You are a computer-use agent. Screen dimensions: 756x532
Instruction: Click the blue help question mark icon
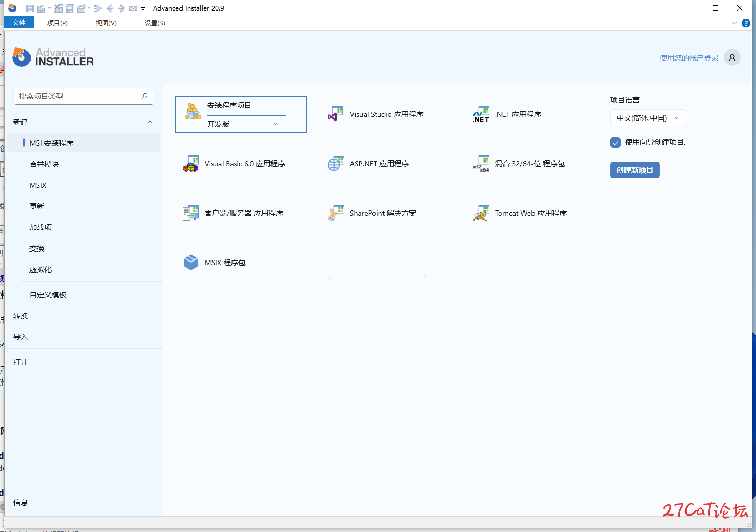coord(745,23)
